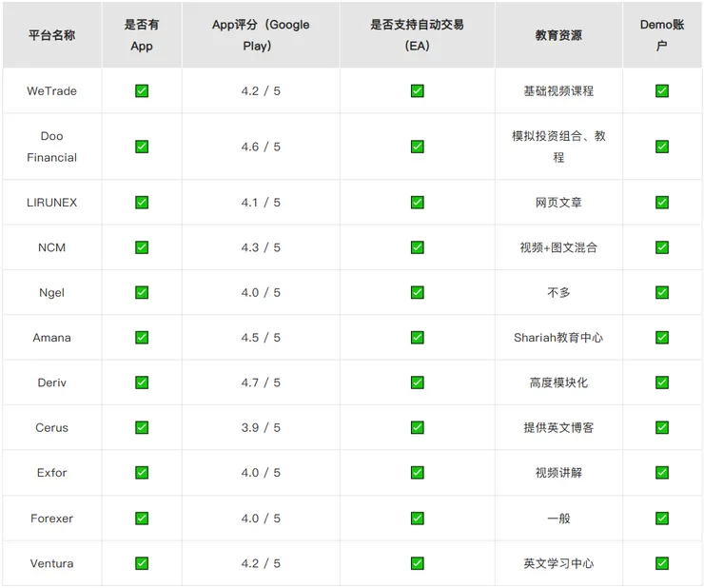Image resolution: width=704 pixels, height=588 pixels.
Task: Click LIRUNEX's EA auto-trading checkmark
Action: coord(418,202)
